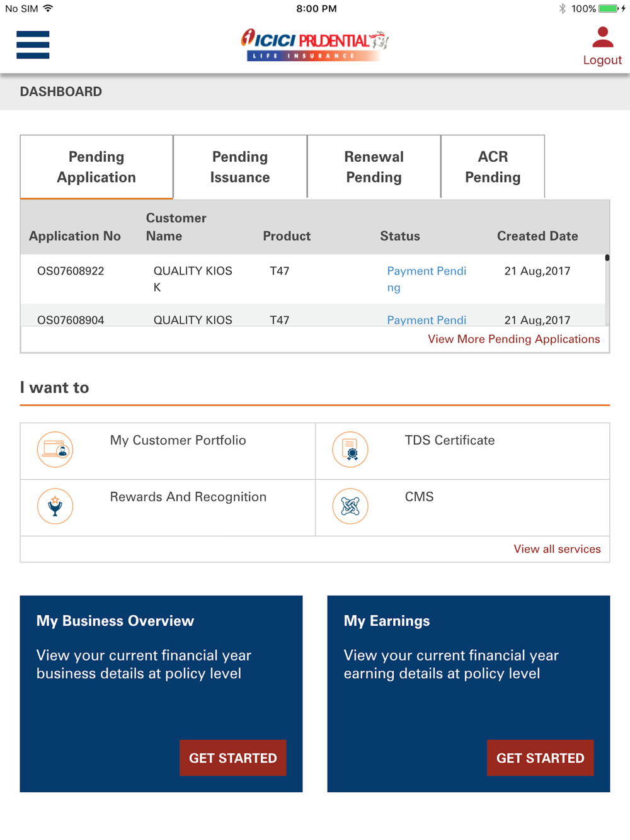Image resolution: width=630 pixels, height=840 pixels.
Task: Click the Customer Name column header
Action: [x=176, y=227]
